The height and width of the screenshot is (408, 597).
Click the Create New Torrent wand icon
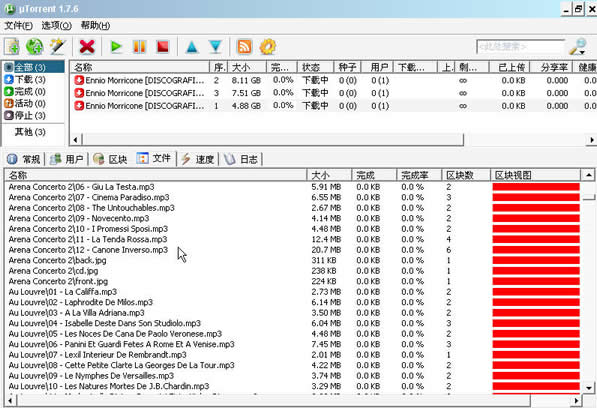58,47
